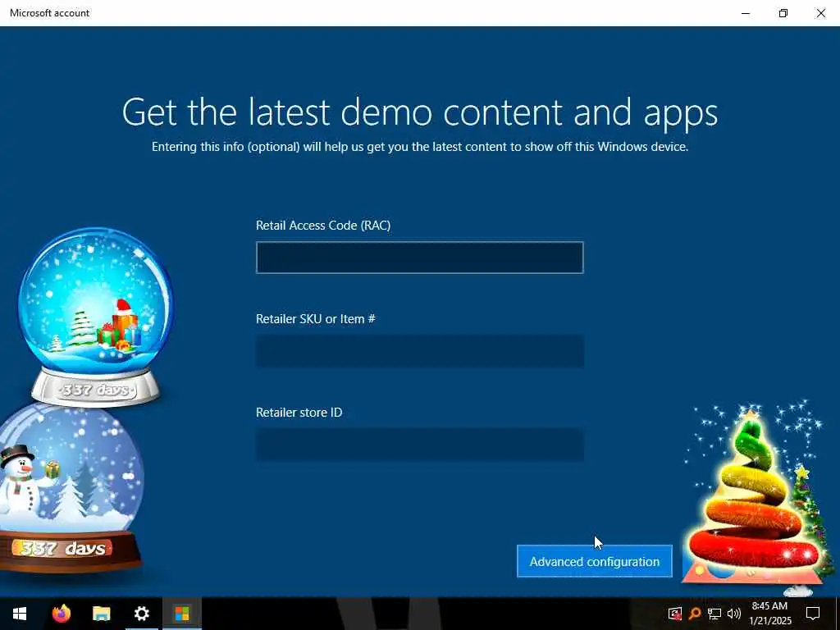Click the "Retail Access Code (RAC)" label
Image resolution: width=840 pixels, height=630 pixels.
coord(323,225)
